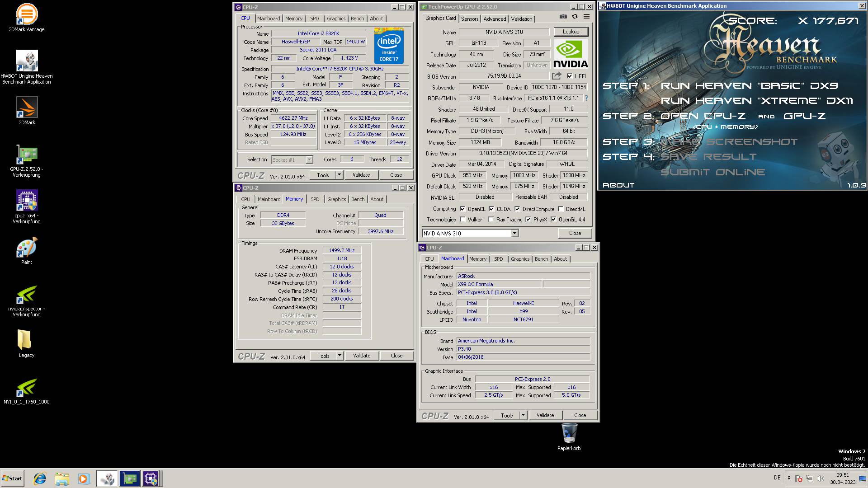Click SUBMIT ONLINE in Heaven benchmark

[712, 172]
